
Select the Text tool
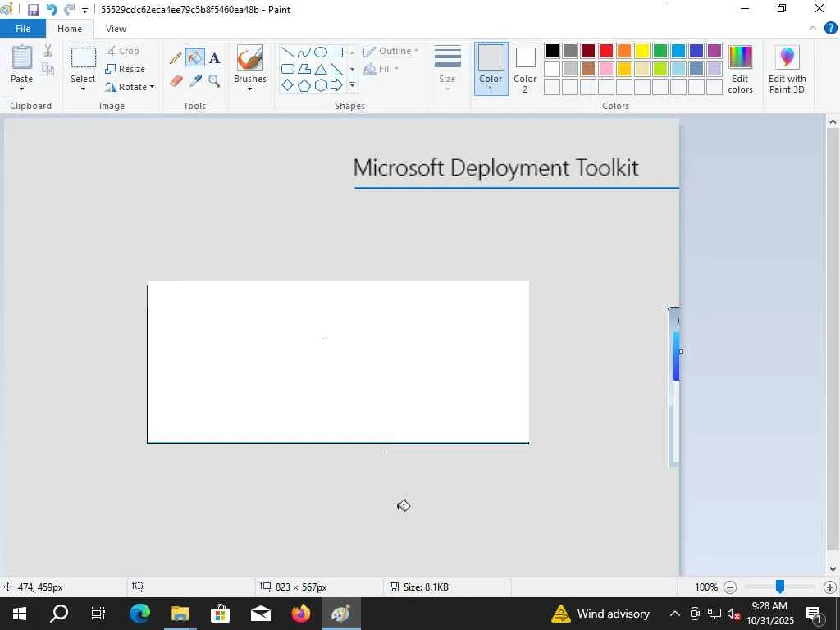click(x=214, y=57)
